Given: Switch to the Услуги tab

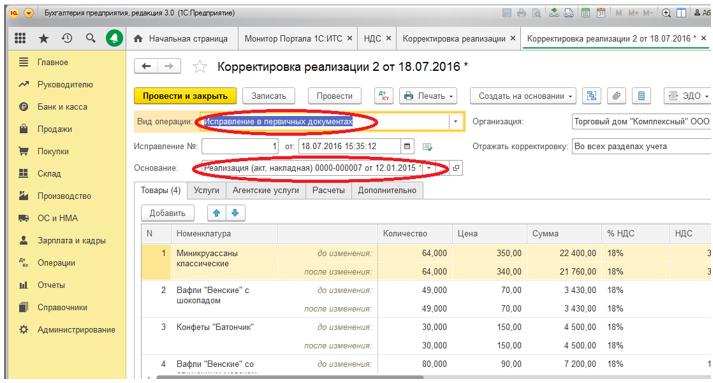Looking at the screenshot, I should (x=206, y=190).
